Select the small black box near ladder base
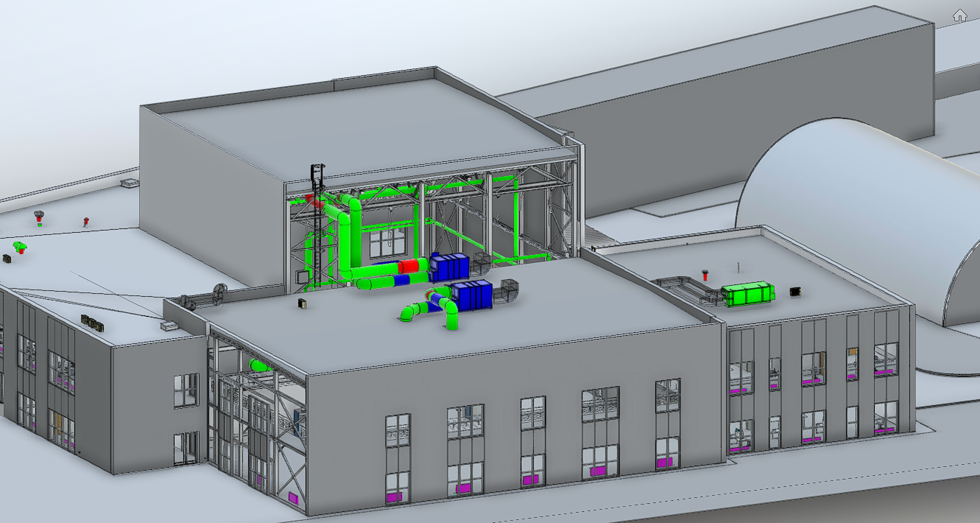The width and height of the screenshot is (980, 523). tap(303, 303)
